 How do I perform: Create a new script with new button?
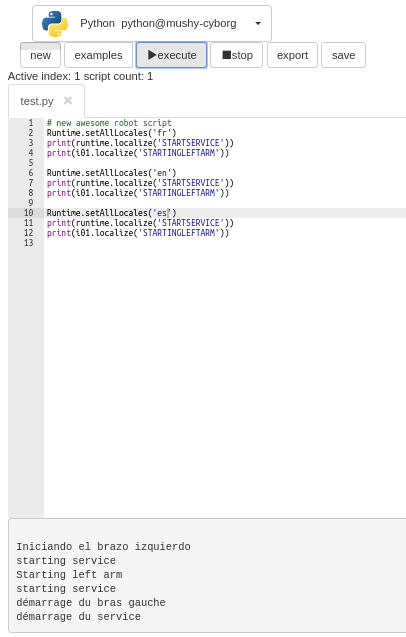[40, 55]
